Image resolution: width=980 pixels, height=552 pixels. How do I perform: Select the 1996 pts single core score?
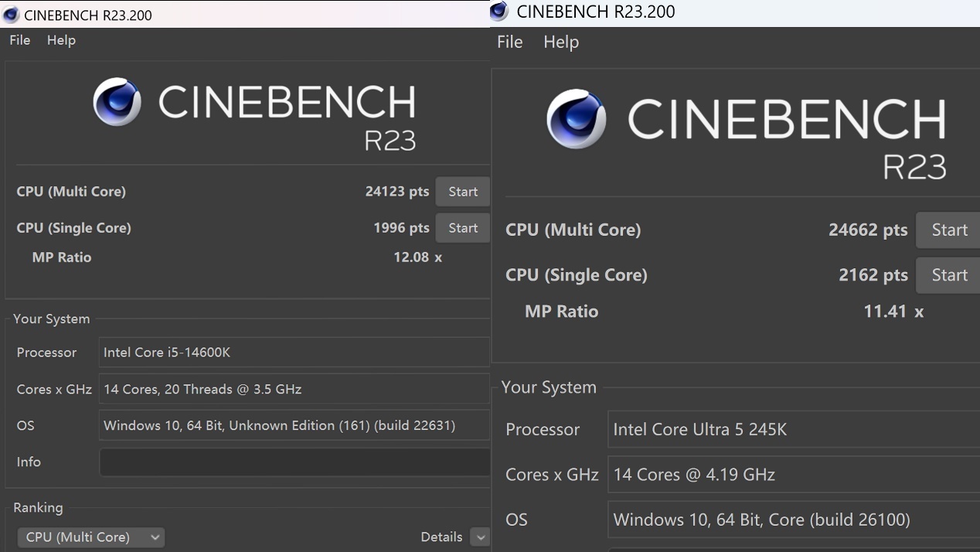(x=401, y=228)
